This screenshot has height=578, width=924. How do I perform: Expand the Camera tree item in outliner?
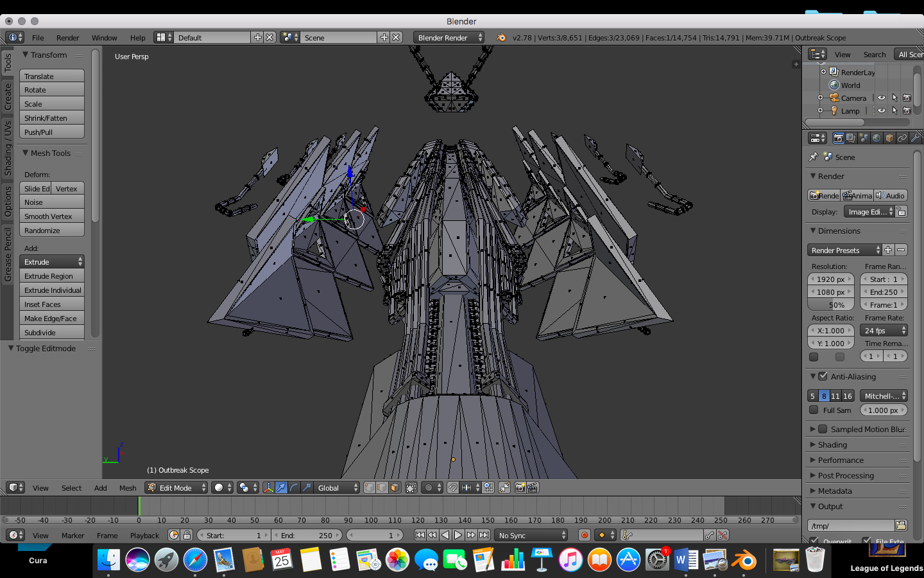pyautogui.click(x=820, y=98)
